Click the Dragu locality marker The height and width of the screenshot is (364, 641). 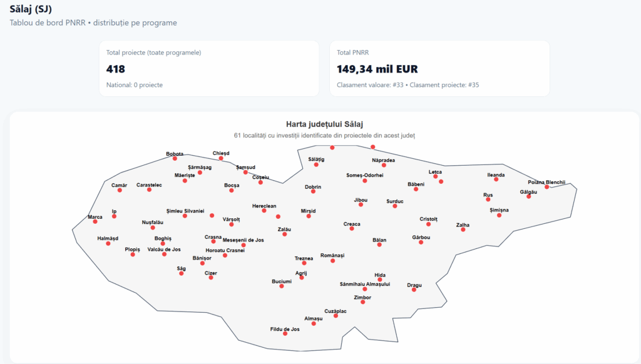[x=414, y=290]
